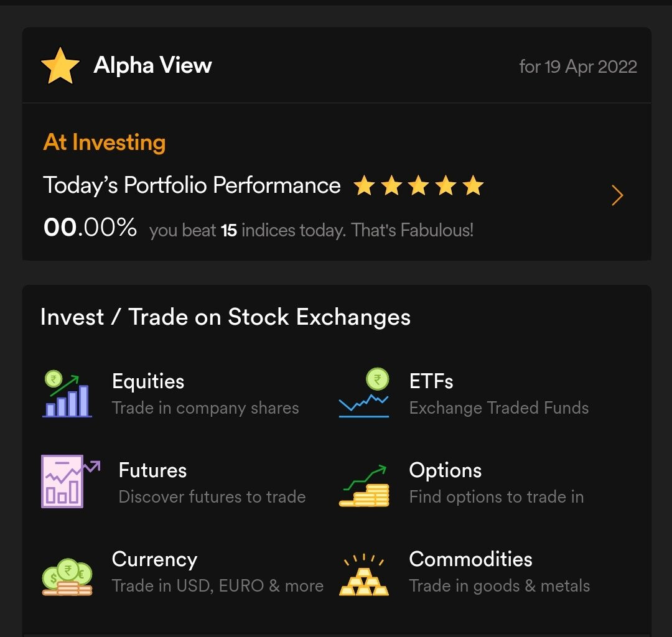Open the Equities label

(148, 381)
